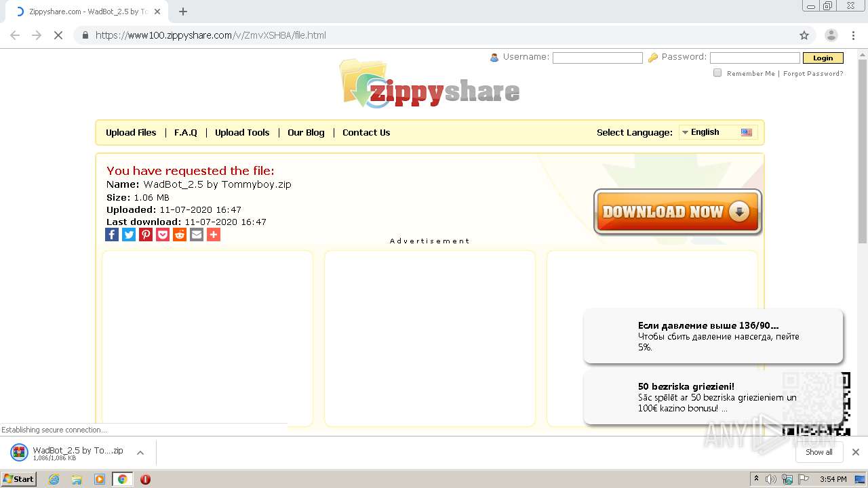Close the downloads bar
This screenshot has width=868, height=488.
(x=856, y=452)
